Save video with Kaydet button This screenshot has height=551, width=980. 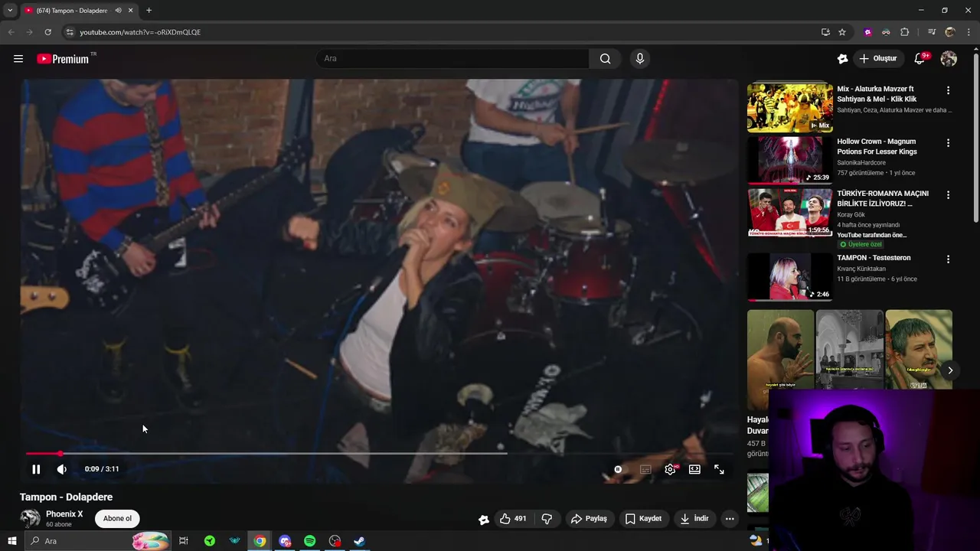click(x=643, y=519)
